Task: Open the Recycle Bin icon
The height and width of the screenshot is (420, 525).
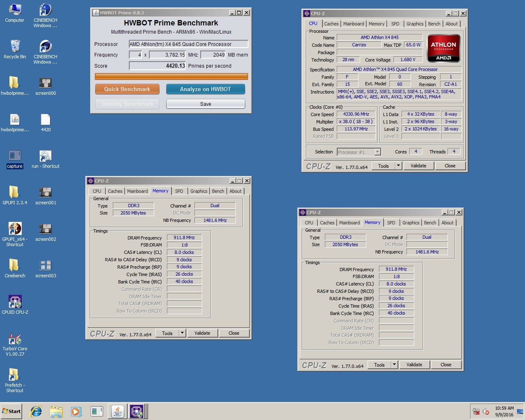Action: tap(15, 50)
